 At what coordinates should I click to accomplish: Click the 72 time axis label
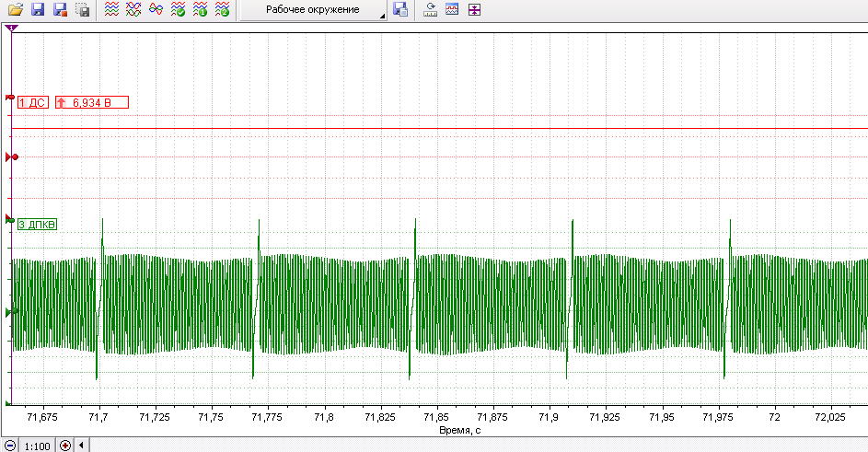[x=774, y=417]
